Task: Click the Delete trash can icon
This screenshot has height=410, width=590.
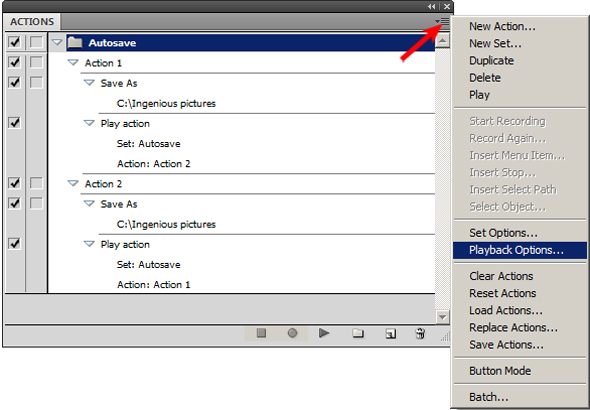Action: pyautogui.click(x=420, y=333)
